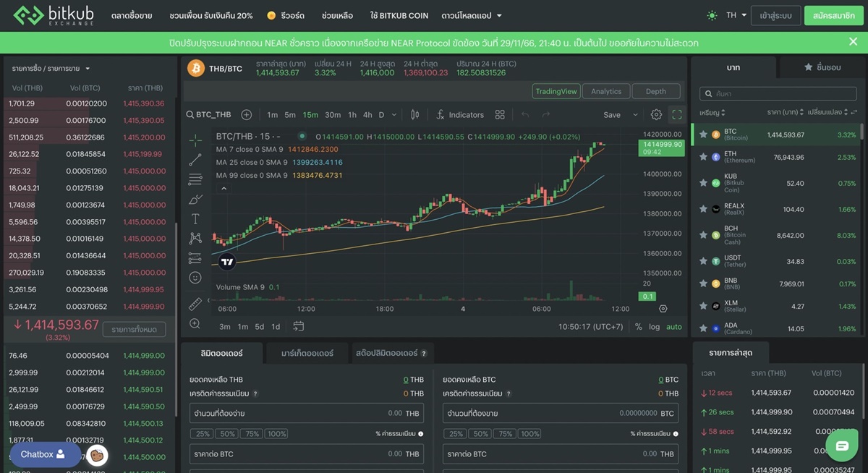The width and height of the screenshot is (868, 473).
Task: Choose the text annotation tool
Action: [195, 218]
